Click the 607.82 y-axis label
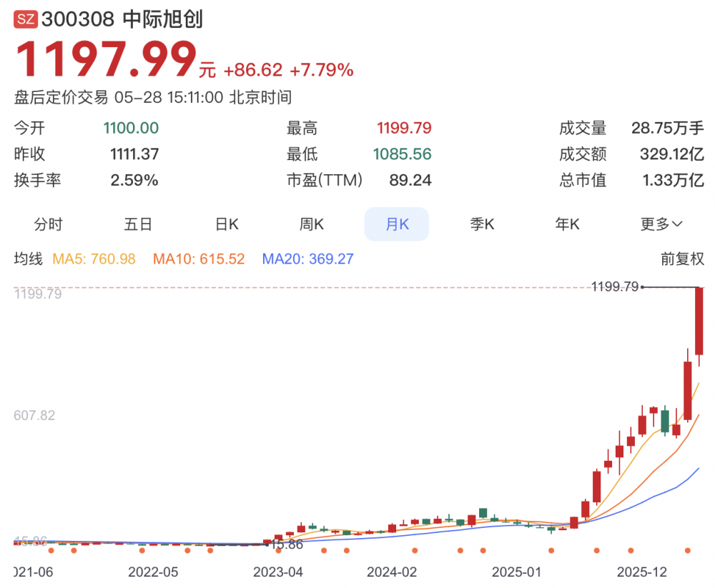 click(x=34, y=415)
